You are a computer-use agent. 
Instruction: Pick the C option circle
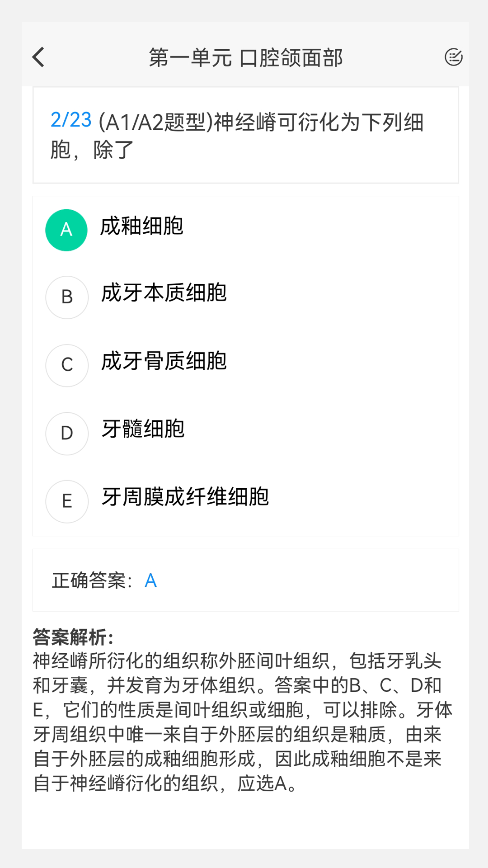click(x=67, y=365)
